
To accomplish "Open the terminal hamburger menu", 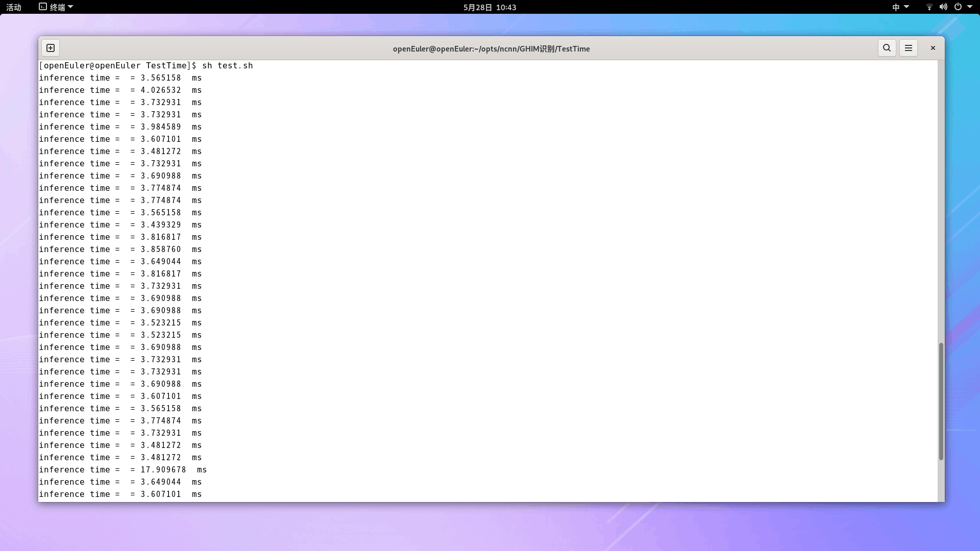I will coord(908,48).
